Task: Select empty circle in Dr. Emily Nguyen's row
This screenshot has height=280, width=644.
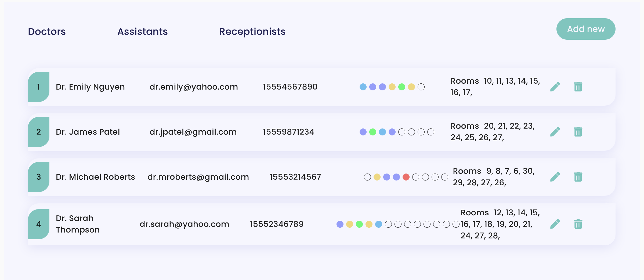Action: (x=421, y=87)
